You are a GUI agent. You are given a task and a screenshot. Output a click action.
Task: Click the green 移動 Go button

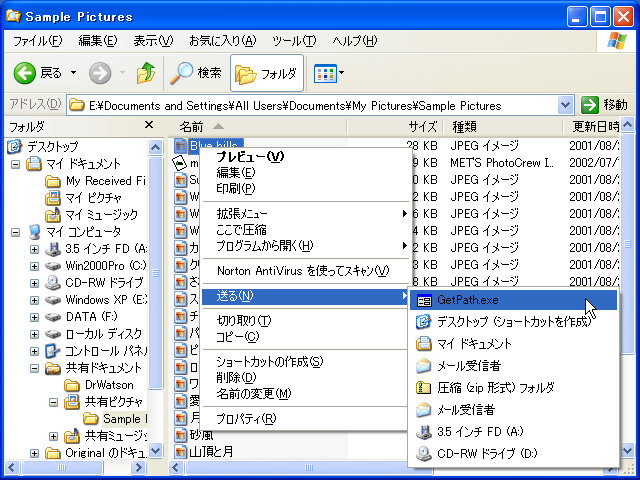click(x=604, y=105)
